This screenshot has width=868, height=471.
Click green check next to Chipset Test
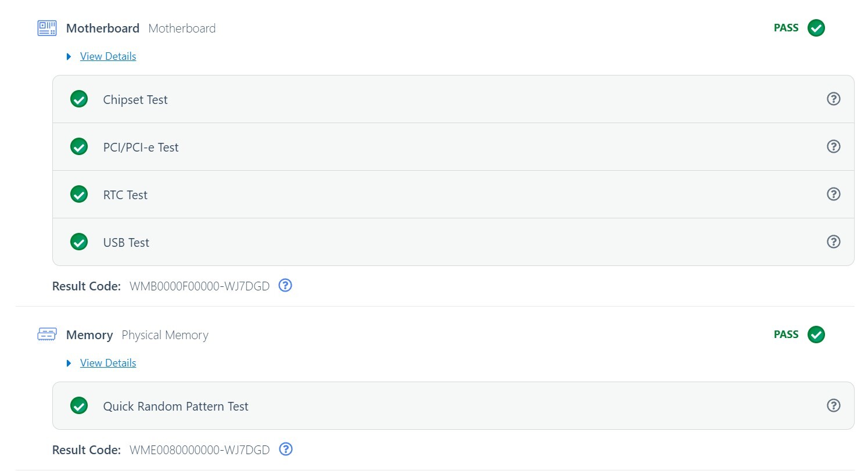[x=79, y=99]
